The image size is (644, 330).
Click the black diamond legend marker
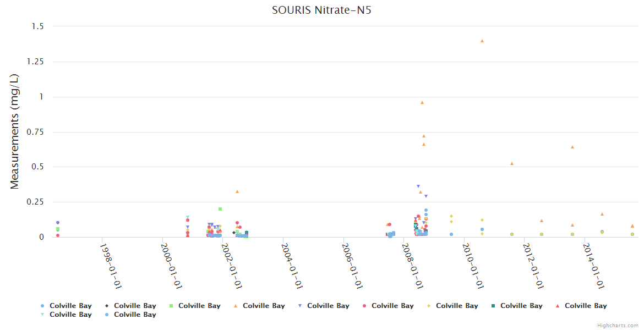coord(107,306)
